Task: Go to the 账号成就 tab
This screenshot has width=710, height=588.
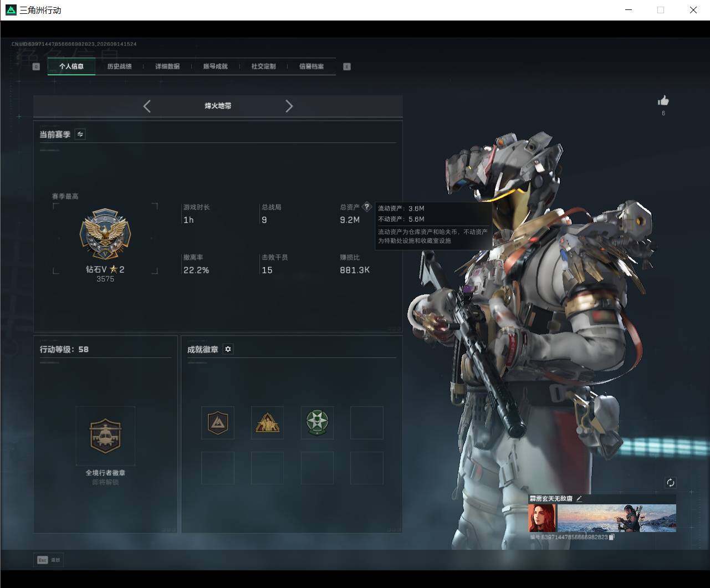Action: [216, 67]
